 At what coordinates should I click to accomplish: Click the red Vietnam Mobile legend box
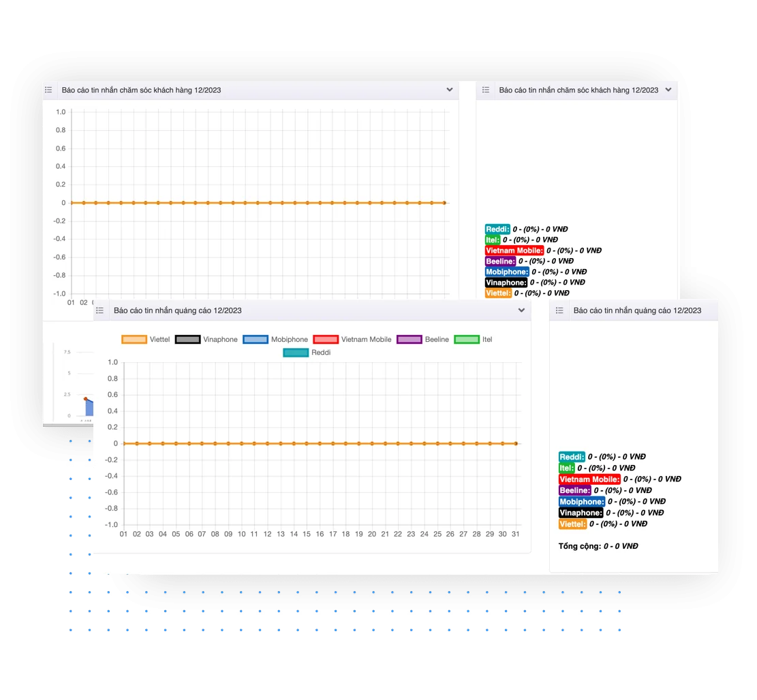click(x=326, y=340)
